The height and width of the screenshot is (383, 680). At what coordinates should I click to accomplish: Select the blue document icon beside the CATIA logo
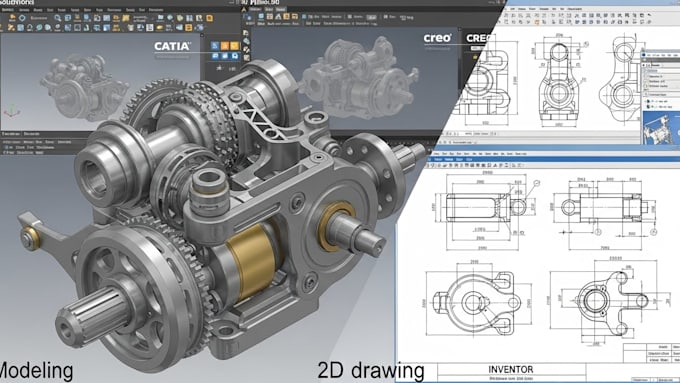tap(215, 46)
